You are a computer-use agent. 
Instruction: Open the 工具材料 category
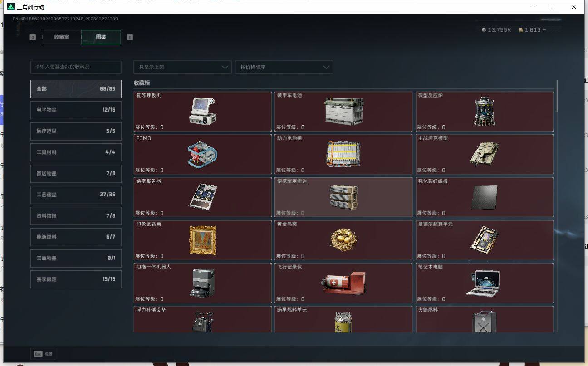coord(76,152)
